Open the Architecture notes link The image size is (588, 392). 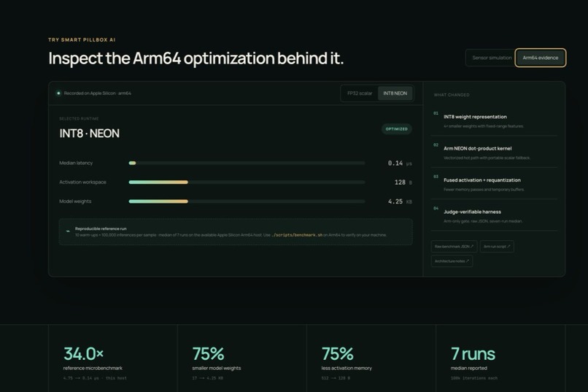click(452, 261)
